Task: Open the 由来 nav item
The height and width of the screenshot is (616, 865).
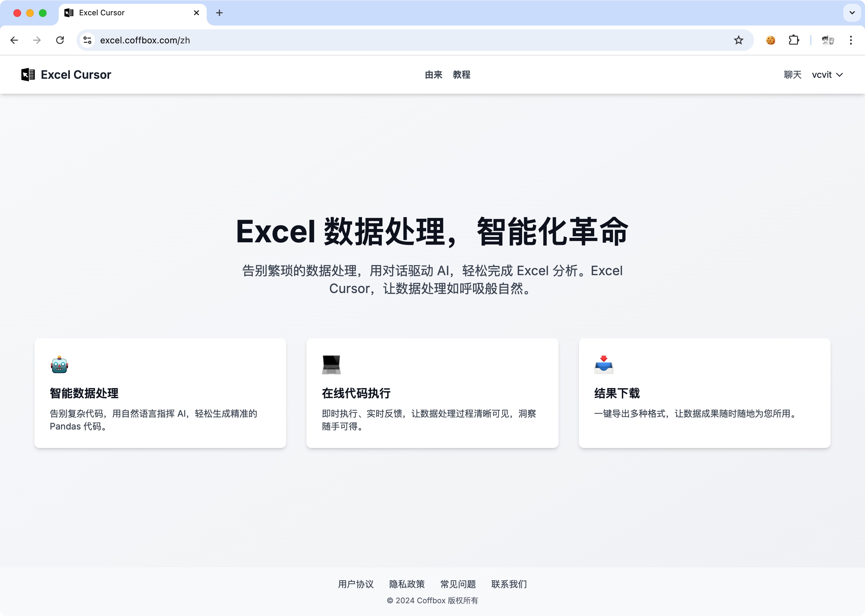Action: [434, 75]
